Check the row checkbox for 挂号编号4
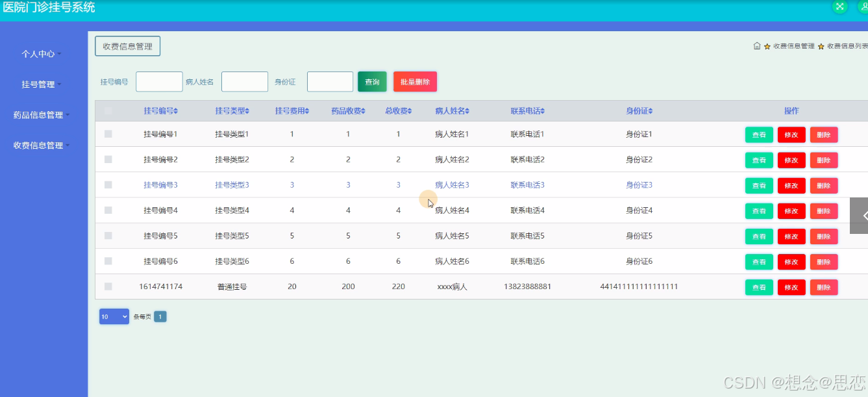868x397 pixels. (x=108, y=210)
